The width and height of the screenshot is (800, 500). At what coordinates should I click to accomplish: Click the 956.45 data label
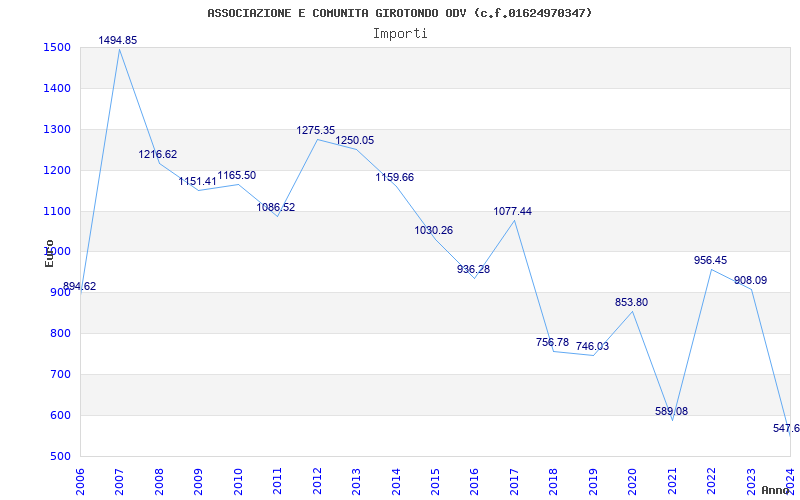coord(711,260)
